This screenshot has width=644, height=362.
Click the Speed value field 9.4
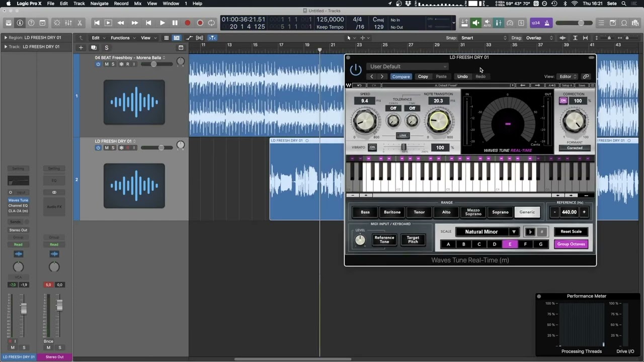click(364, 101)
